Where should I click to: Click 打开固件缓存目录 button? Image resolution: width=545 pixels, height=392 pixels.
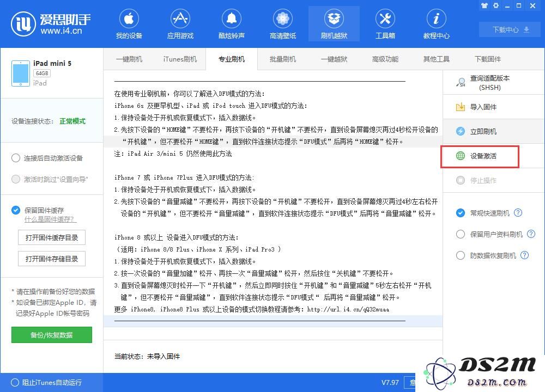[x=51, y=237]
